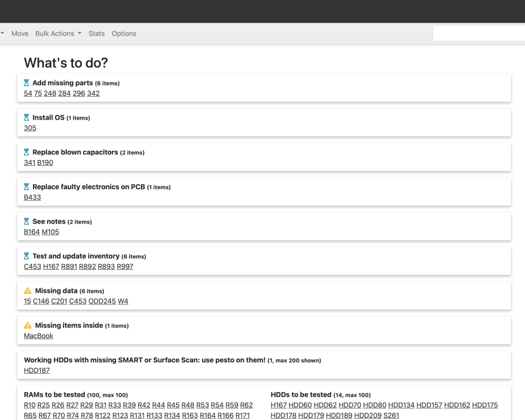Open R62 in RAMs to be tested

246,405
